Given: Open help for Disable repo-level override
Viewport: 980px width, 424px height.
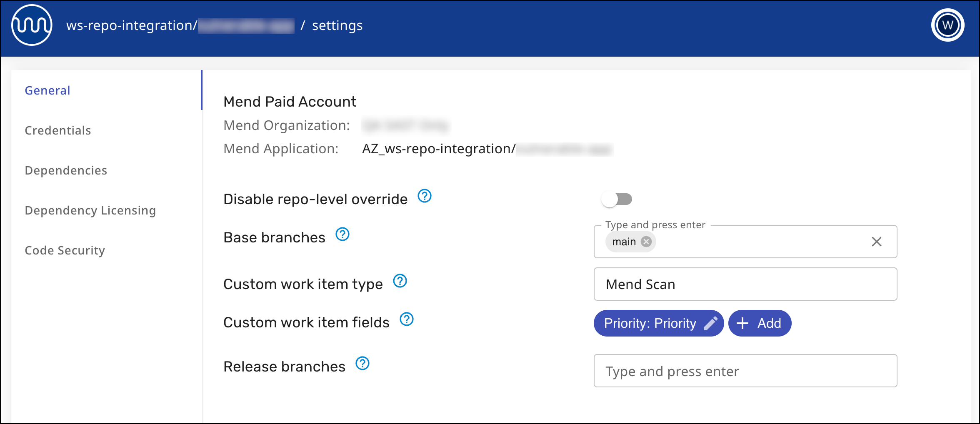Looking at the screenshot, I should 424,196.
